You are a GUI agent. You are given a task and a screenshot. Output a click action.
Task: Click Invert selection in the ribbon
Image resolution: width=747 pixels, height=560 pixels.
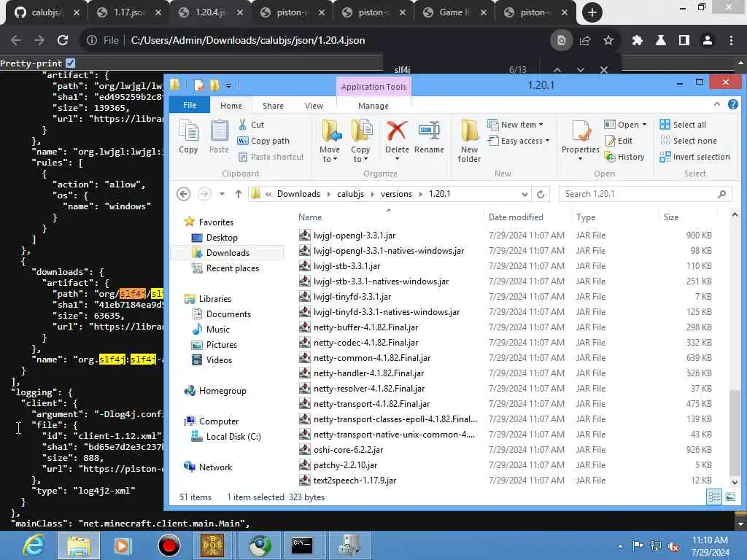click(x=694, y=157)
